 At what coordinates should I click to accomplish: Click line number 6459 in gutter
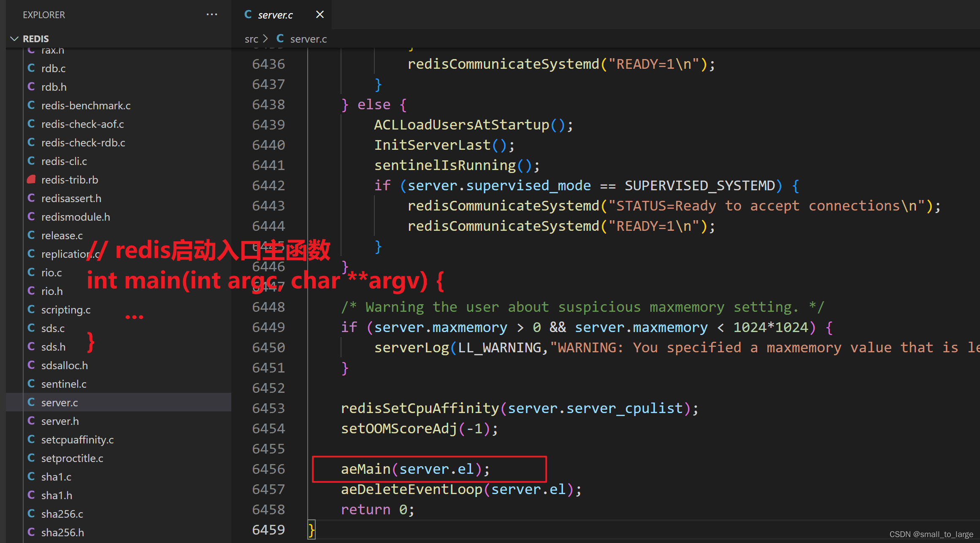tap(268, 530)
